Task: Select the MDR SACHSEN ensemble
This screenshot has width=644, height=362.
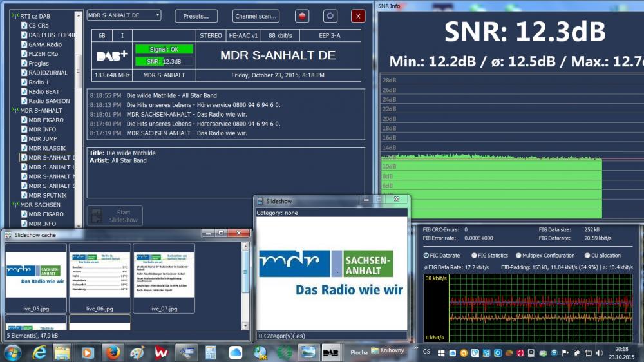Action: coord(40,205)
